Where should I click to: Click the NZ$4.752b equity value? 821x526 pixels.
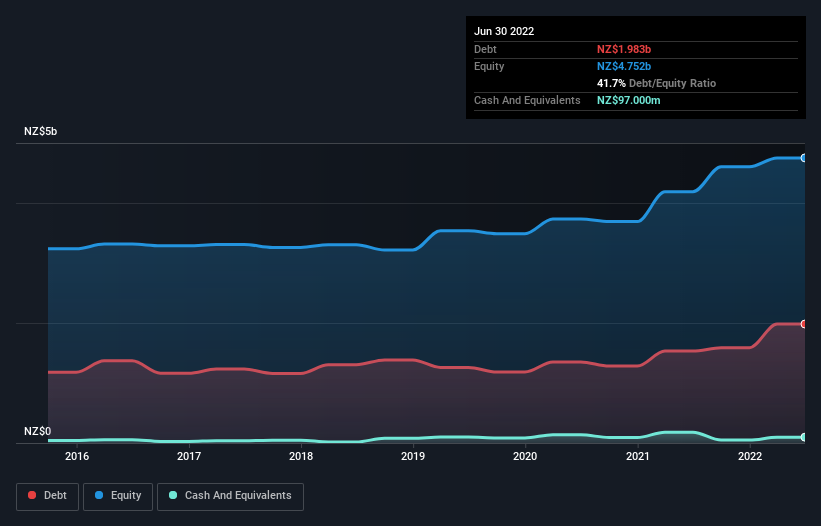[624, 66]
